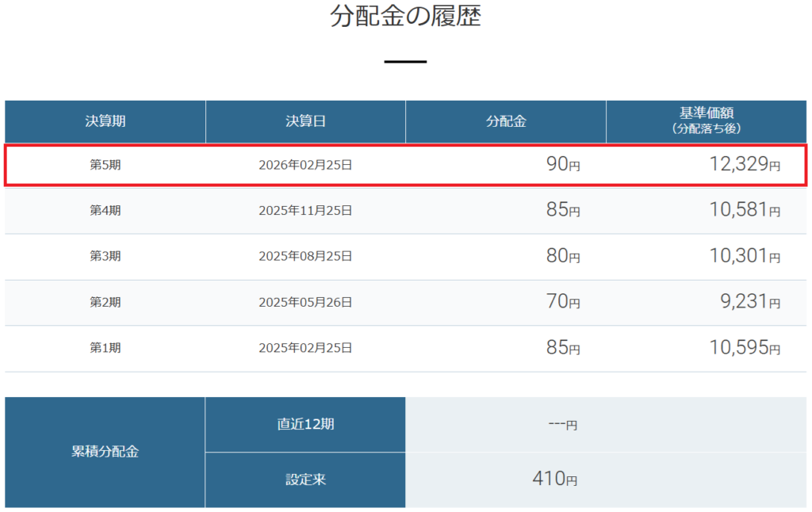Select the 累積分配金 header cell
Viewport: 812px width, 512px height.
(105, 452)
